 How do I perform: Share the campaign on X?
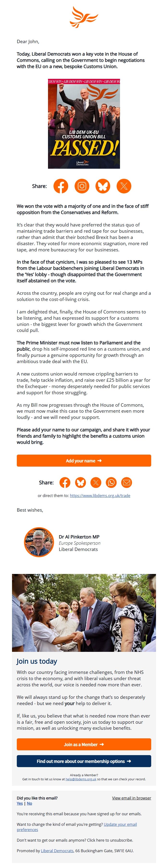(x=124, y=186)
